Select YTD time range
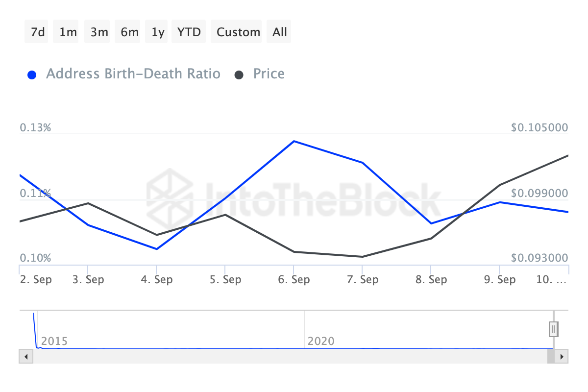Image resolution: width=588 pixels, height=392 pixels. 189,32
